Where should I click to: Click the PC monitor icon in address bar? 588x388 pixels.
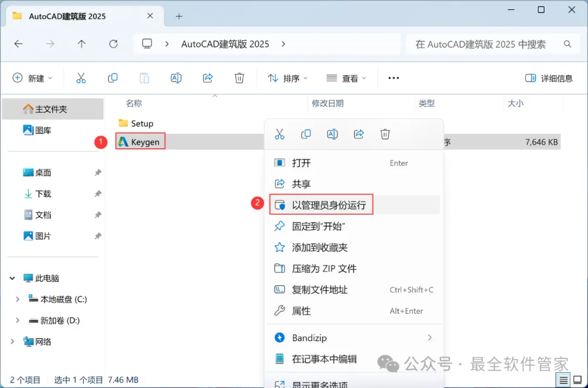(147, 44)
